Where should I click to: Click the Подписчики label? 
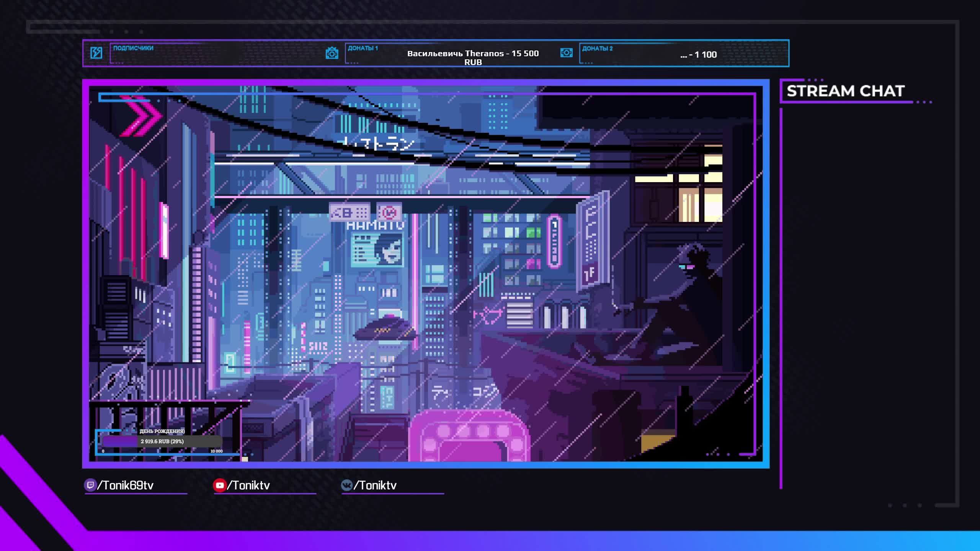[133, 48]
